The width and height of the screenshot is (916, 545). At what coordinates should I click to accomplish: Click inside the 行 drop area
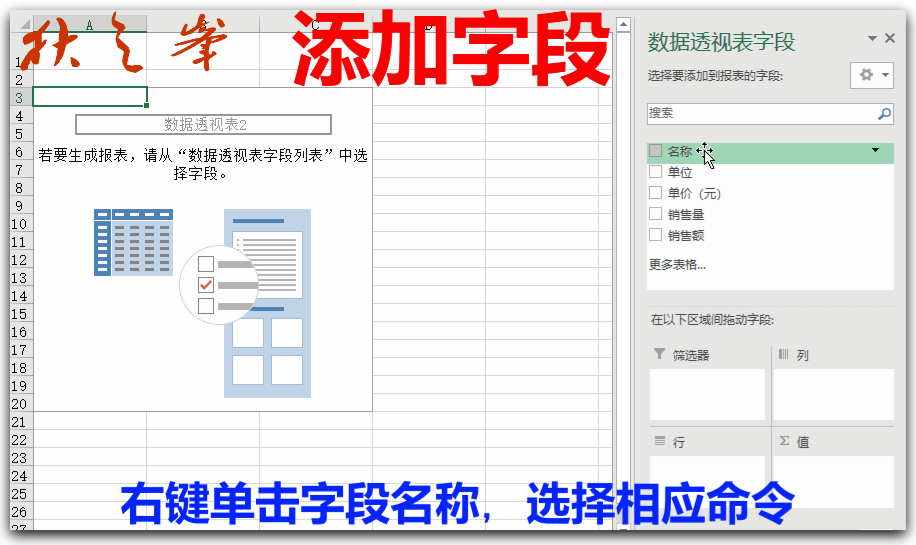pyautogui.click(x=707, y=481)
